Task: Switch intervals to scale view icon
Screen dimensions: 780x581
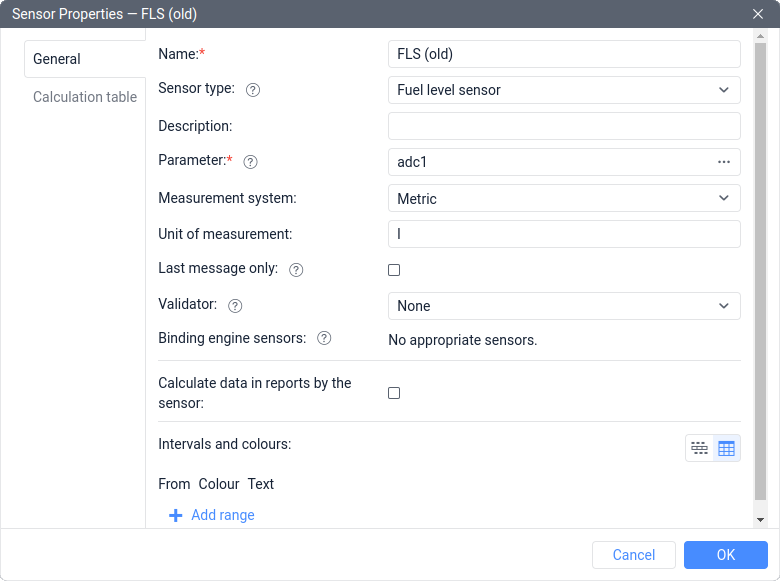Action: [x=700, y=449]
